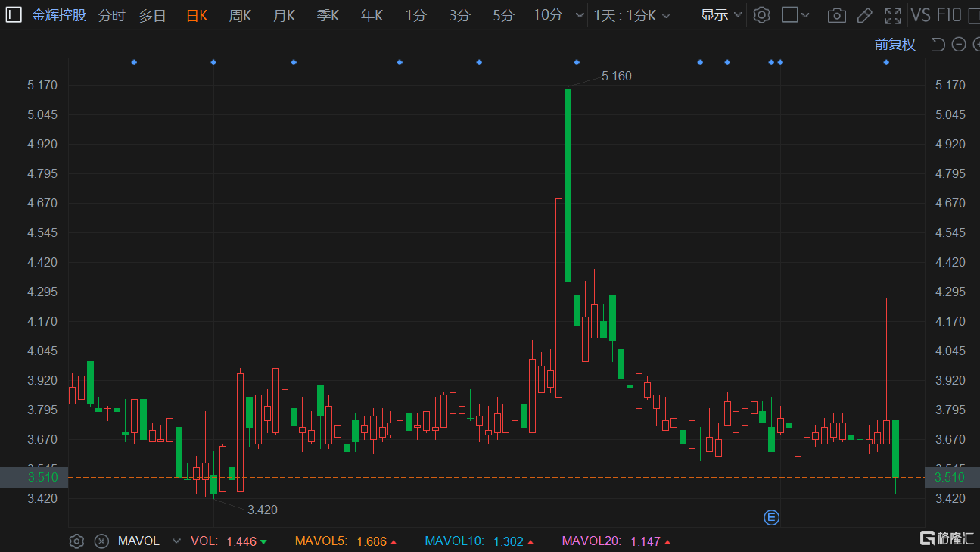Open the 显示 display dropdown
980x552 pixels.
click(721, 15)
